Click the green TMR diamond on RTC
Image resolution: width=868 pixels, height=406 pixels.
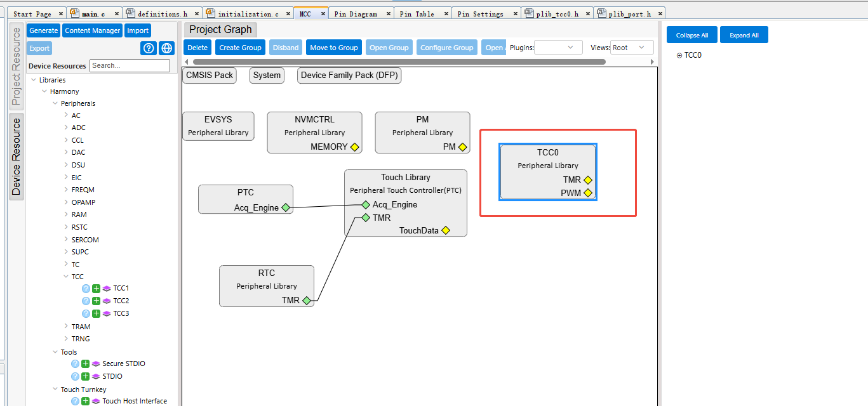coord(307,301)
